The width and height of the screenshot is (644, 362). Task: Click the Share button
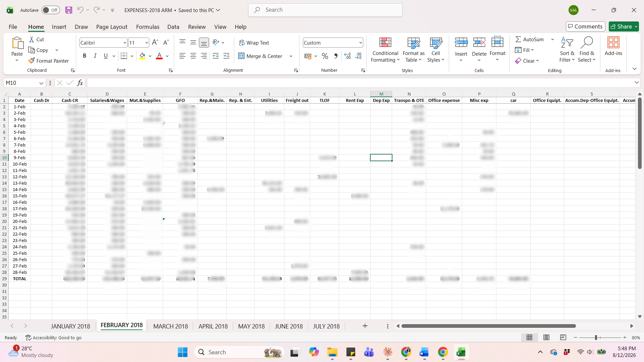pyautogui.click(x=624, y=26)
